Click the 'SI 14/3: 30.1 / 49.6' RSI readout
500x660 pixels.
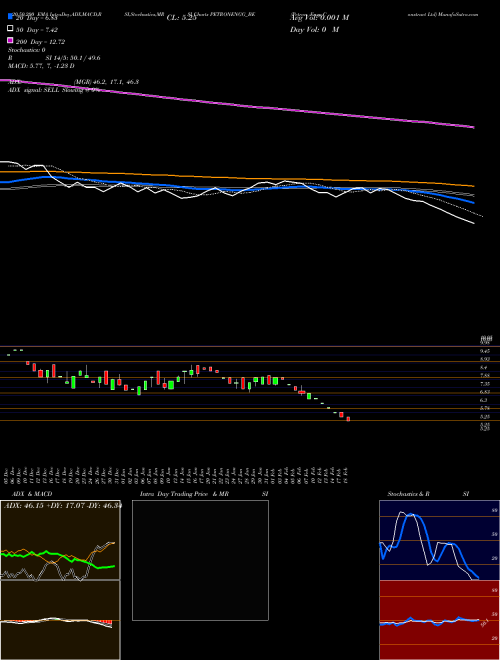tap(73, 58)
